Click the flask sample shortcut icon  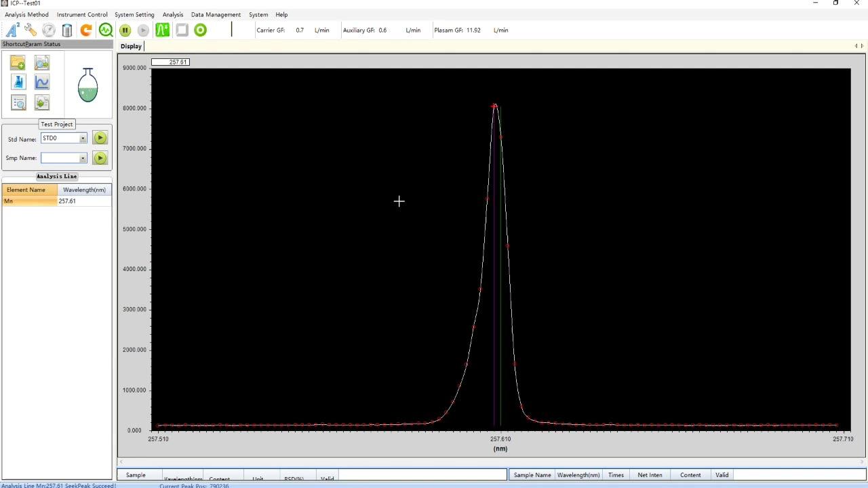coord(18,81)
